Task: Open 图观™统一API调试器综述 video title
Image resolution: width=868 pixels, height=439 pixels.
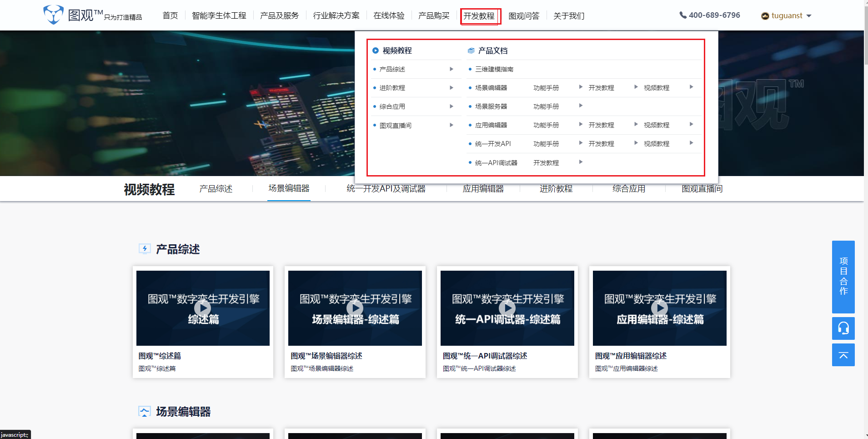Action: point(485,356)
